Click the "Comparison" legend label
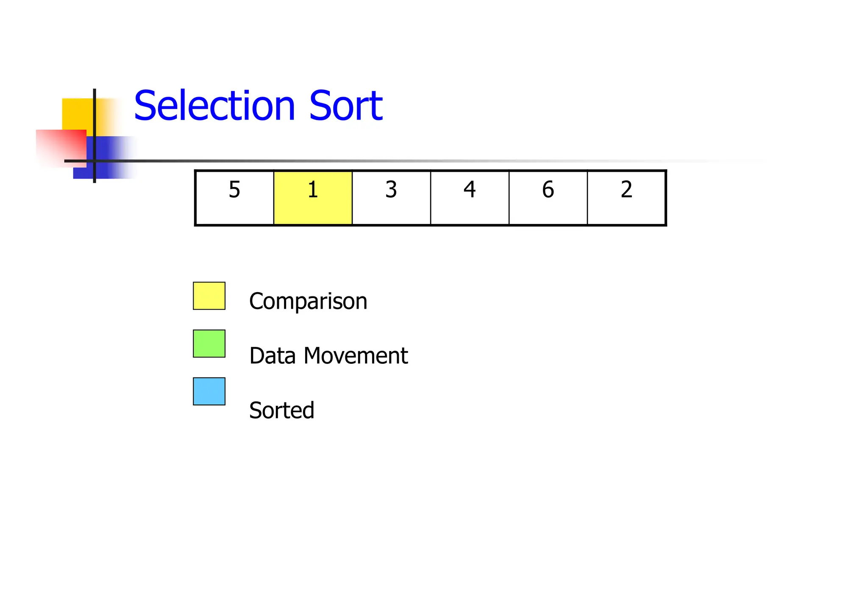Viewport: 868px width, 614px height. (308, 301)
